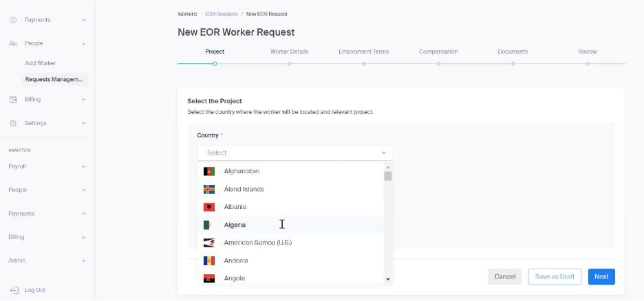Image resolution: width=644 pixels, height=301 pixels.
Task: Expand the Settings menu chevron
Action: (83, 123)
